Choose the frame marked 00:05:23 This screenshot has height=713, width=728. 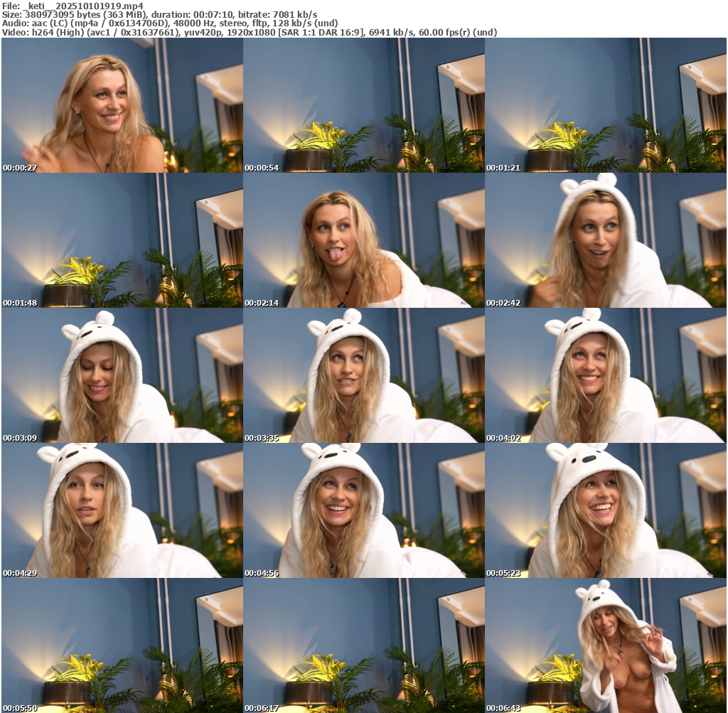[x=605, y=510]
